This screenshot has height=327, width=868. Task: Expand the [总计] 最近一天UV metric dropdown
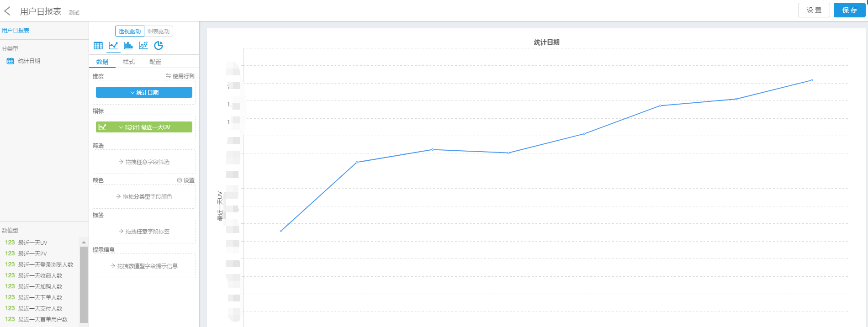point(144,127)
